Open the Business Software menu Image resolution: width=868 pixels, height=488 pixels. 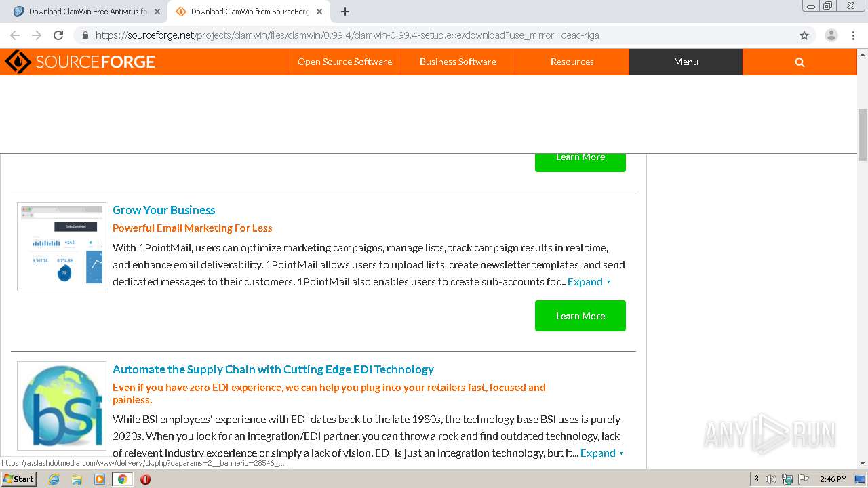click(458, 62)
